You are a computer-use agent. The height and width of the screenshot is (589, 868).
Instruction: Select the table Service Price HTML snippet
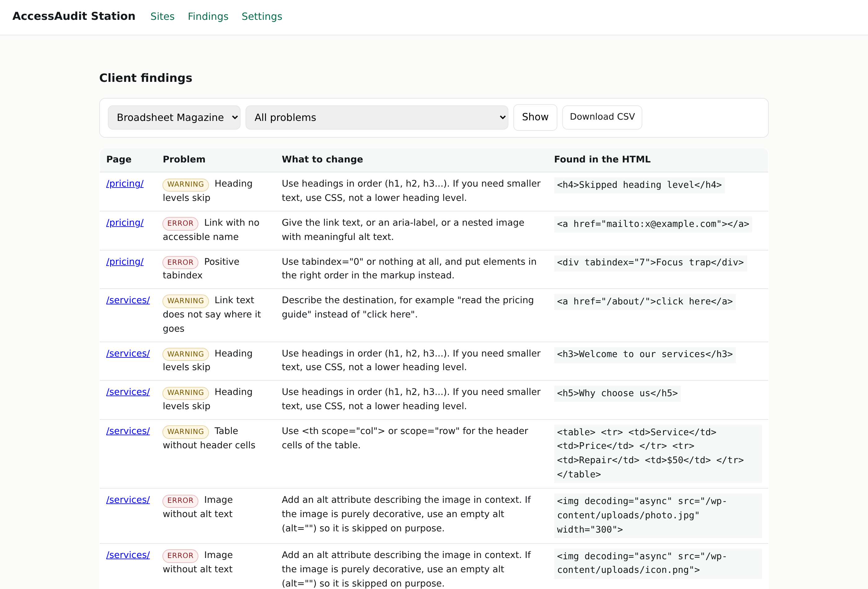pyautogui.click(x=658, y=454)
